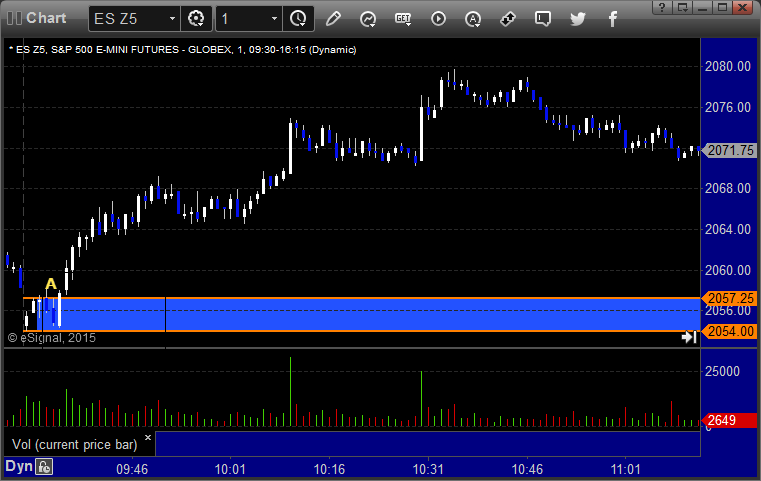Image resolution: width=761 pixels, height=481 pixels.
Task: Click the Dyn time scale label
Action: [19, 466]
